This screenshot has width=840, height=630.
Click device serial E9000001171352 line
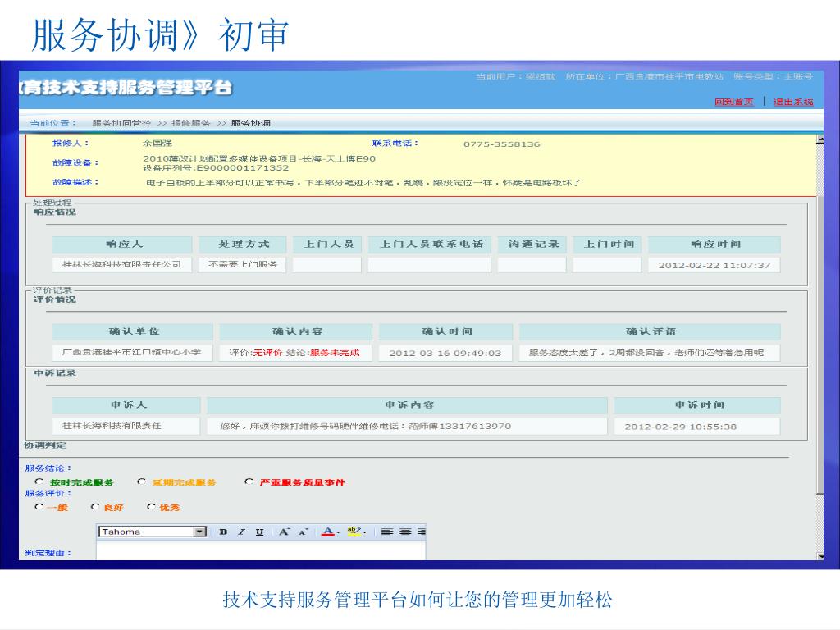(217, 167)
